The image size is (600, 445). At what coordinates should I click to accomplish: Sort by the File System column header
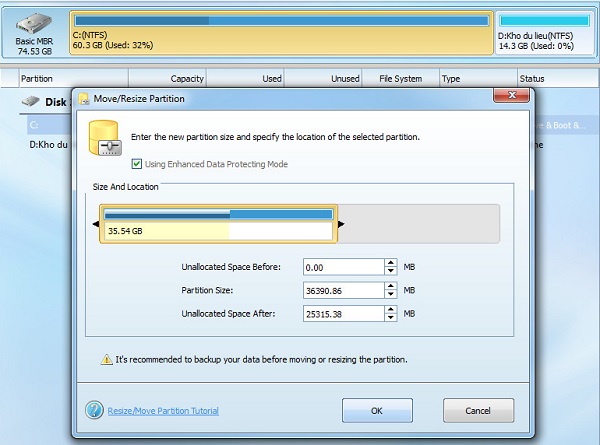click(400, 78)
